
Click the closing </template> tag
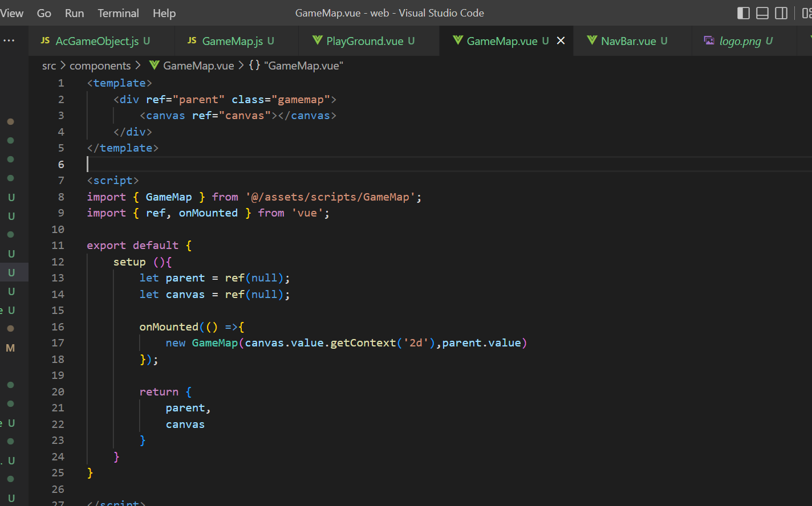[123, 148]
